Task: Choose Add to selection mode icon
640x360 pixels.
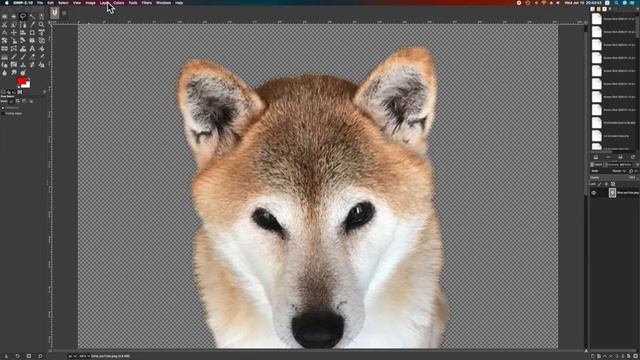Action: [18, 101]
